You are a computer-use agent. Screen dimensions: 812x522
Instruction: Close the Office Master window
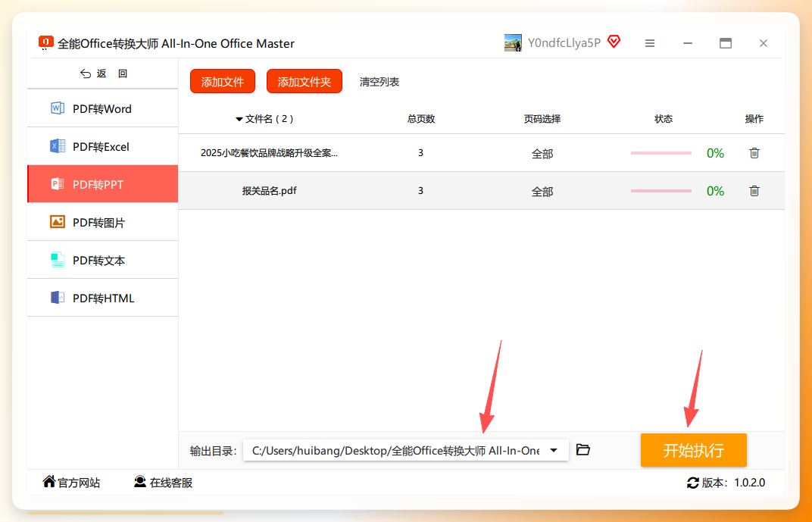(764, 43)
